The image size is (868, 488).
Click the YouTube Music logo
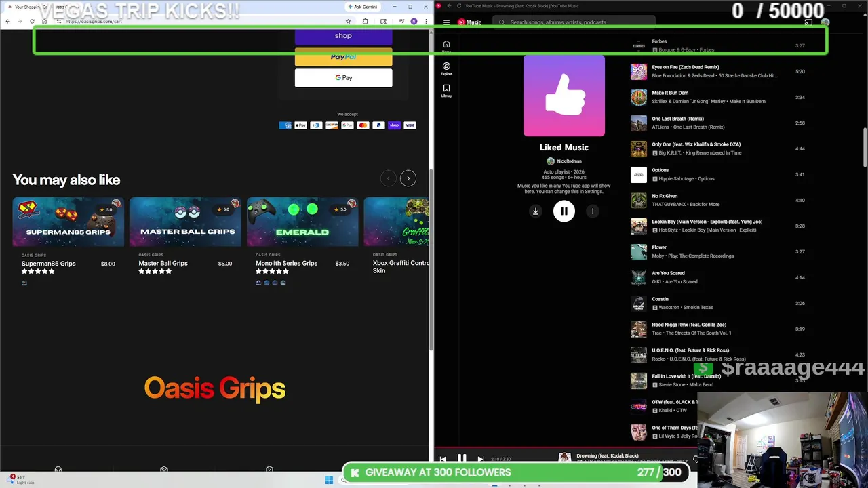469,22
